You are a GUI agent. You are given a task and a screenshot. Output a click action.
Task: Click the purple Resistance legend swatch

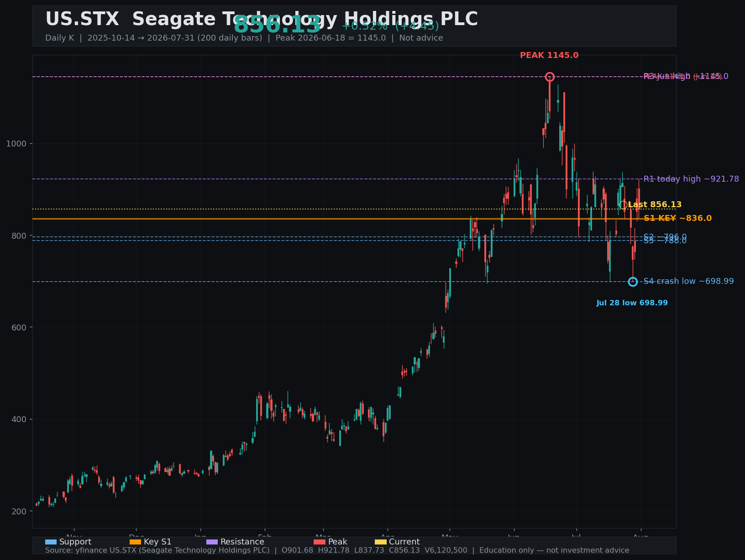[212, 542]
